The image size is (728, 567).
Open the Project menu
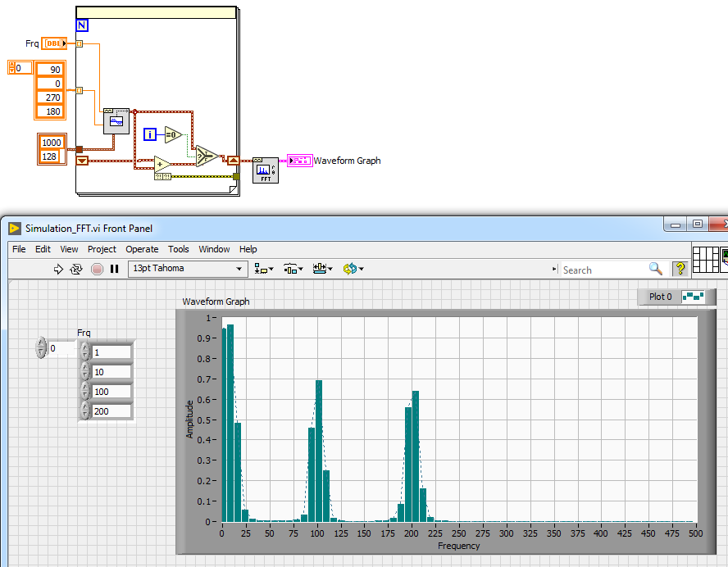(102, 249)
